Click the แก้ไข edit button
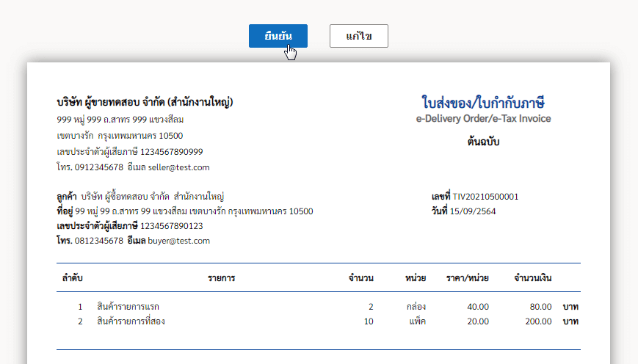638x364 pixels. pos(358,36)
